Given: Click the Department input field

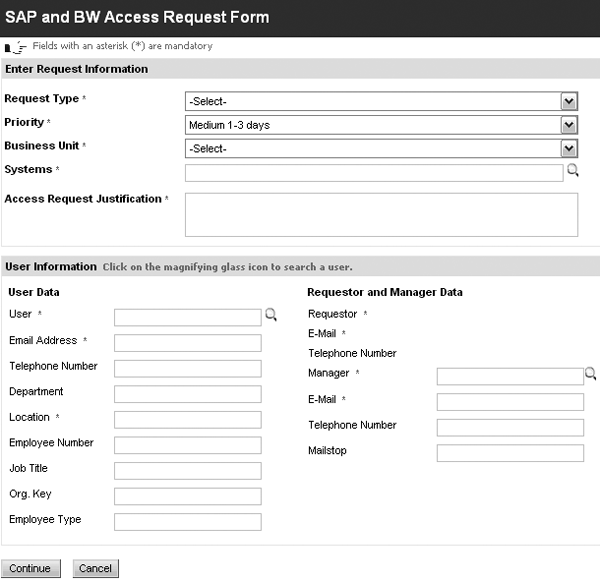Looking at the screenshot, I should click(188, 394).
